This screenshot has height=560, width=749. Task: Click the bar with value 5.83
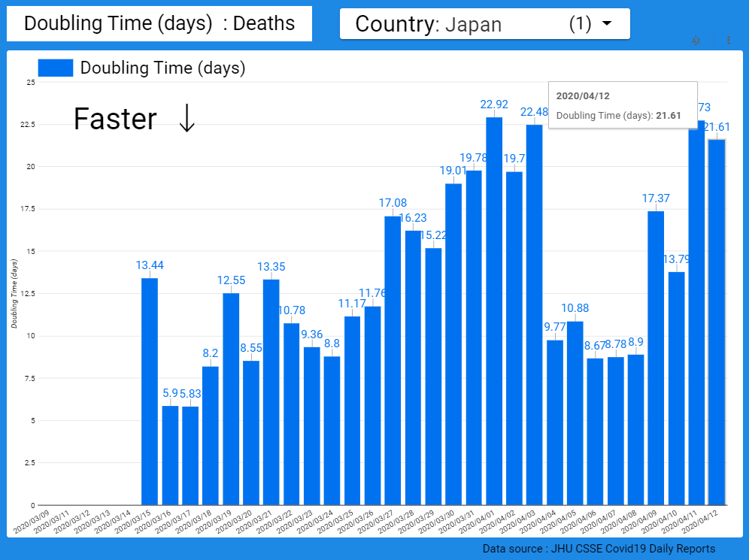[190, 456]
